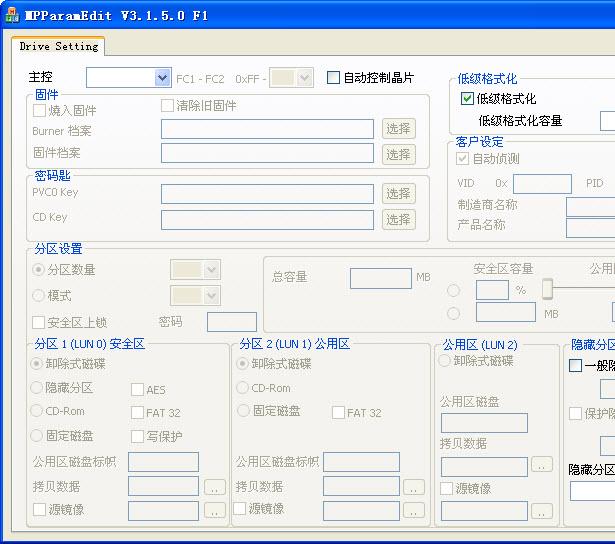The width and height of the screenshot is (615, 544).
Task: Select 卸除式磁碟 radio in 分区 1
Action: 36,364
